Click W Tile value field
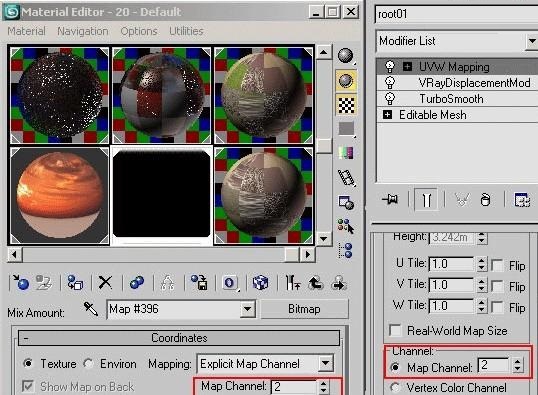538x395 pixels. click(452, 306)
